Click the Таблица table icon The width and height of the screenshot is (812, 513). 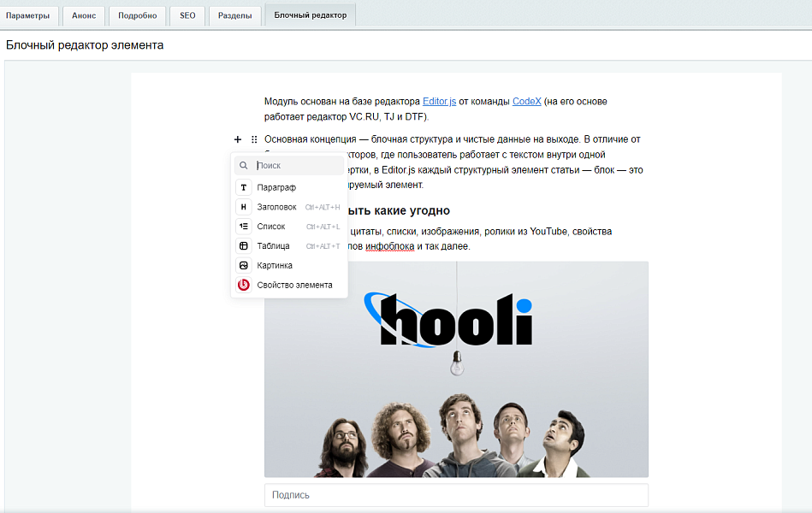click(x=244, y=246)
